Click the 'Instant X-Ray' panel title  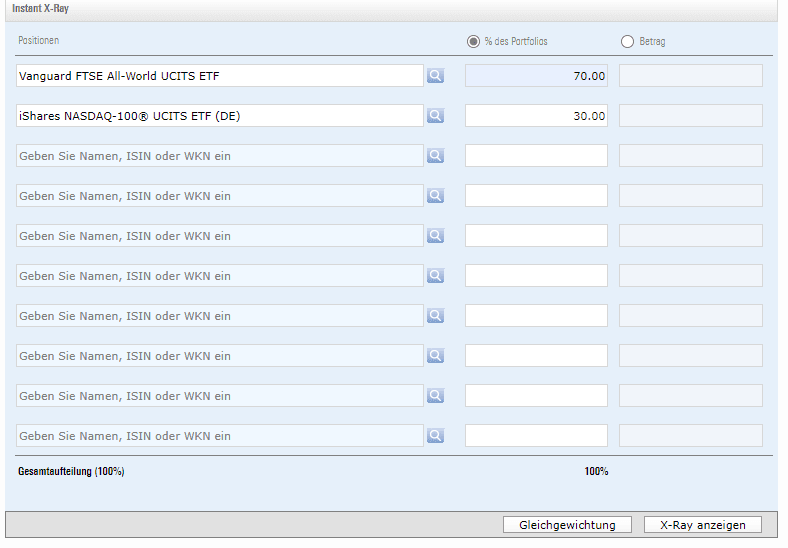pos(40,9)
